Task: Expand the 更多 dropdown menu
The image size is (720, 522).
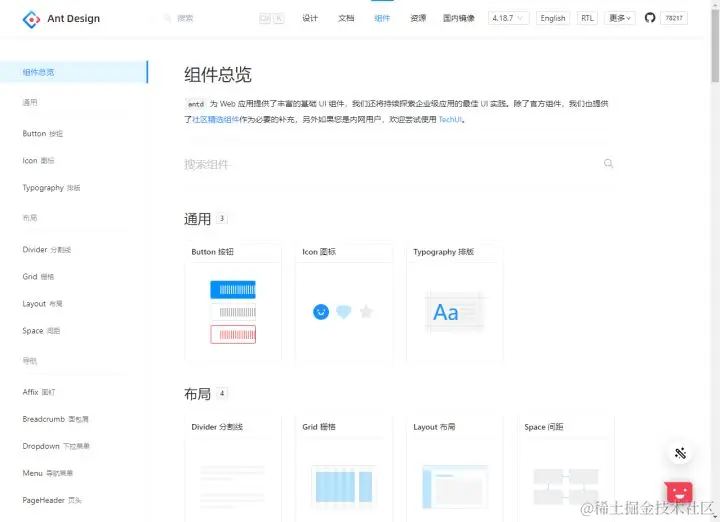Action: (x=619, y=18)
